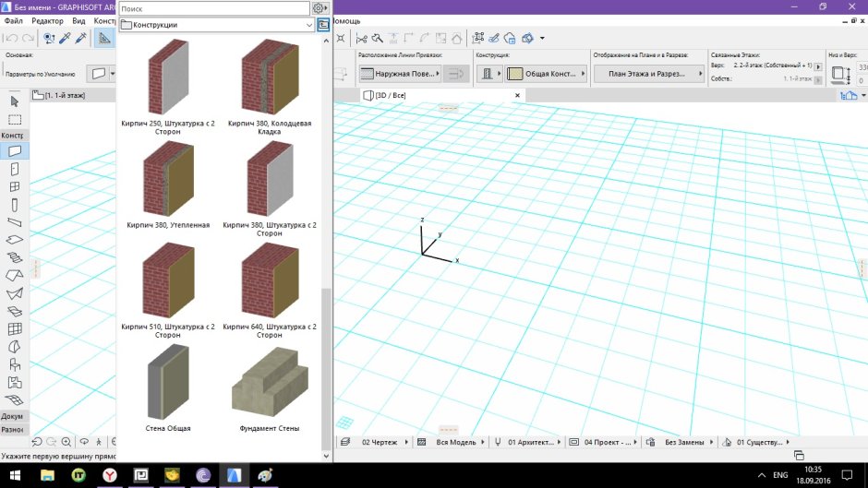868x488 pixels.
Task: Select favorite Кирпич 380, Утепленная
Action: click(168, 185)
